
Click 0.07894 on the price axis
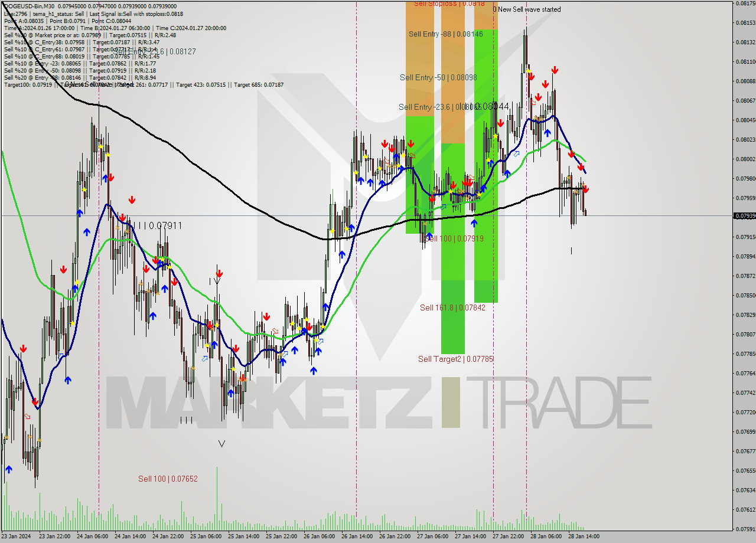(745, 256)
